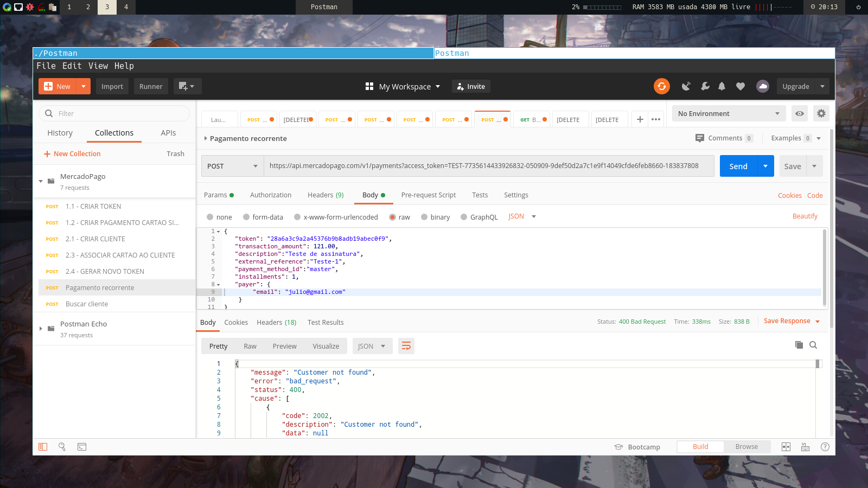Click the blue Send button
The width and height of the screenshot is (868, 488).
pyautogui.click(x=738, y=166)
